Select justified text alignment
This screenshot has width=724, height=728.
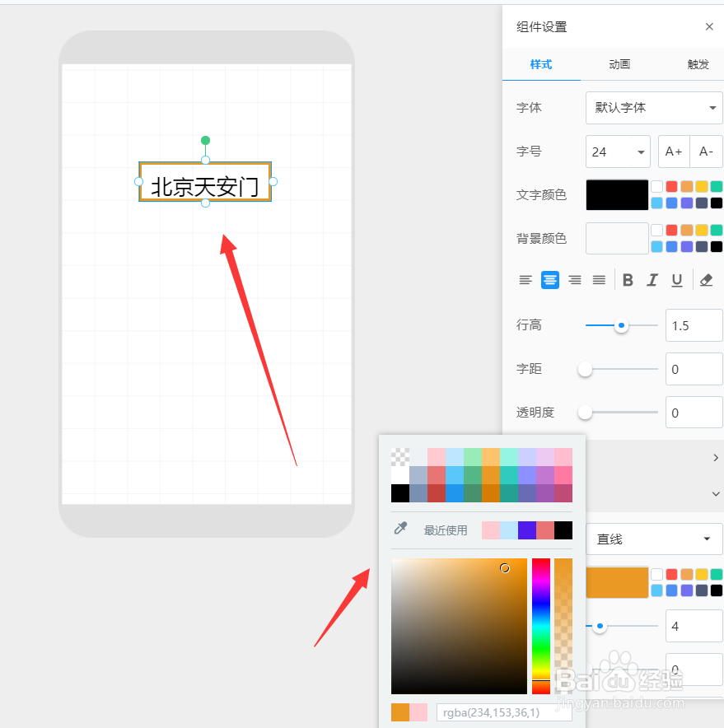click(599, 280)
